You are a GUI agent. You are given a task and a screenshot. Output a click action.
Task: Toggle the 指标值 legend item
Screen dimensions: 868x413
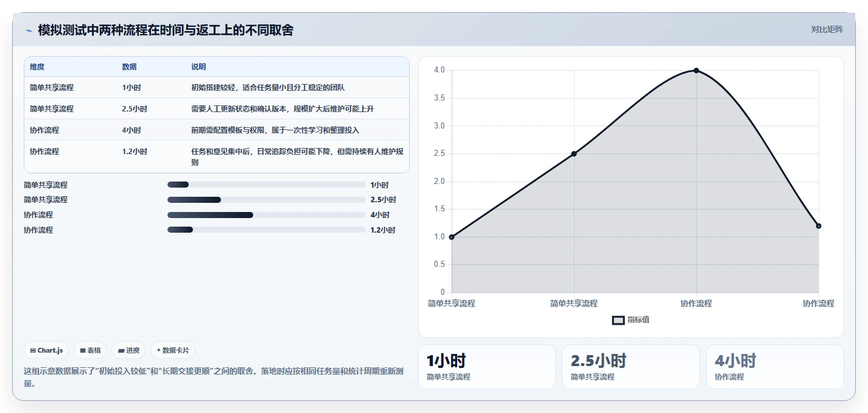point(631,320)
